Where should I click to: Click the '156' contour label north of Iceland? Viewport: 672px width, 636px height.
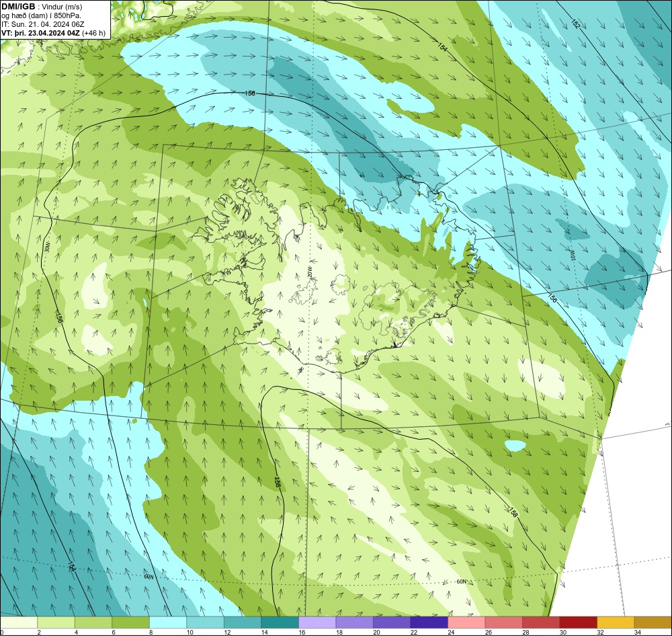point(249,93)
